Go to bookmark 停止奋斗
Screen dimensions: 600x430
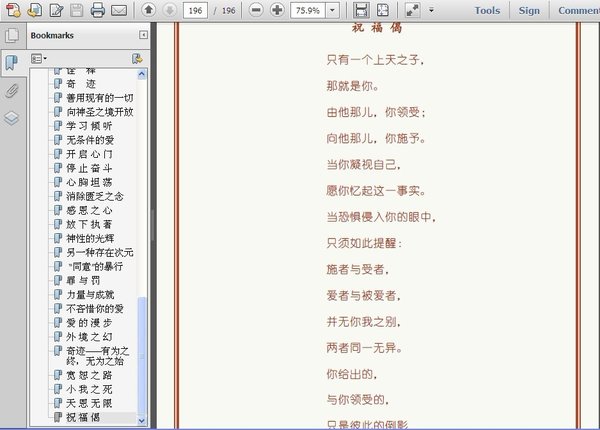coord(89,168)
